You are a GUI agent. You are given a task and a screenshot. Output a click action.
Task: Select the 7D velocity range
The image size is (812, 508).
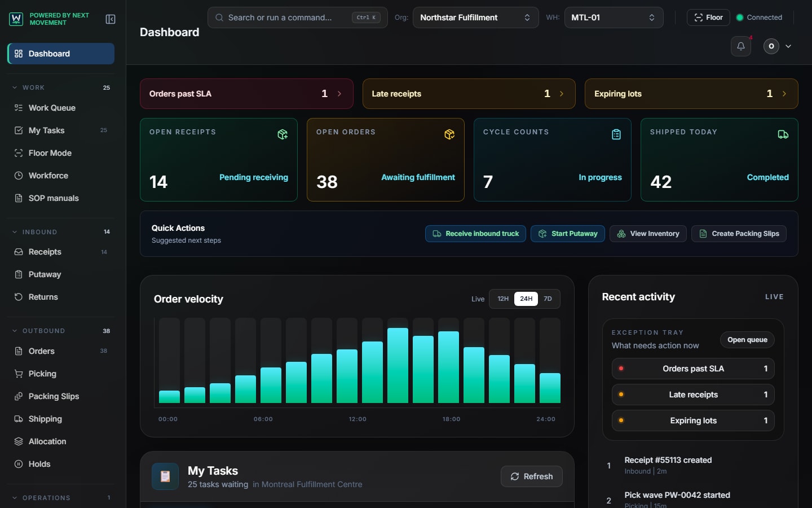click(x=548, y=299)
